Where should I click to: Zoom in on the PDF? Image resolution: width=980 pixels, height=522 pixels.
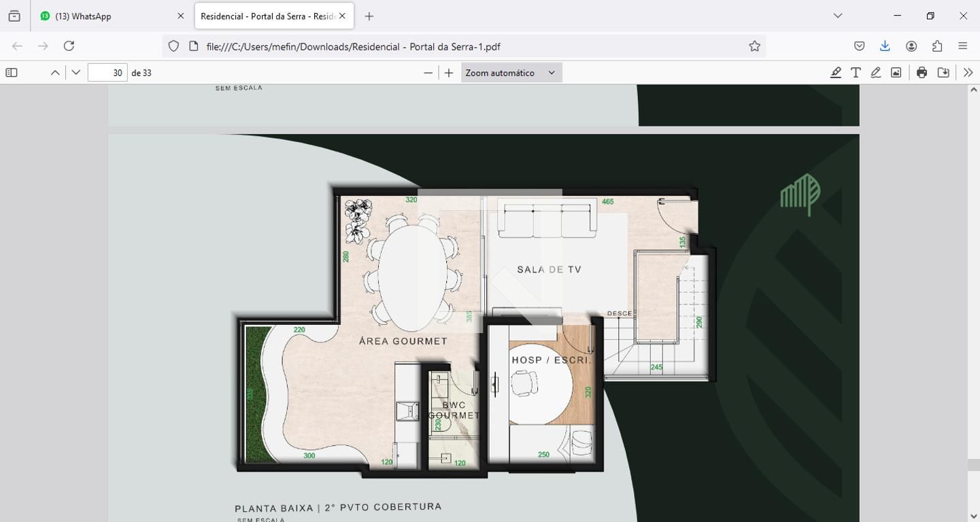[448, 73]
